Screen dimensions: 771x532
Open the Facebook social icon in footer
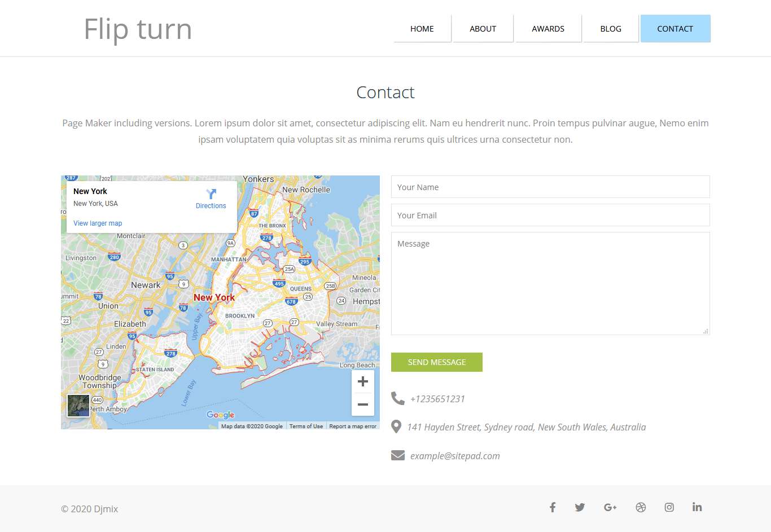coord(553,507)
